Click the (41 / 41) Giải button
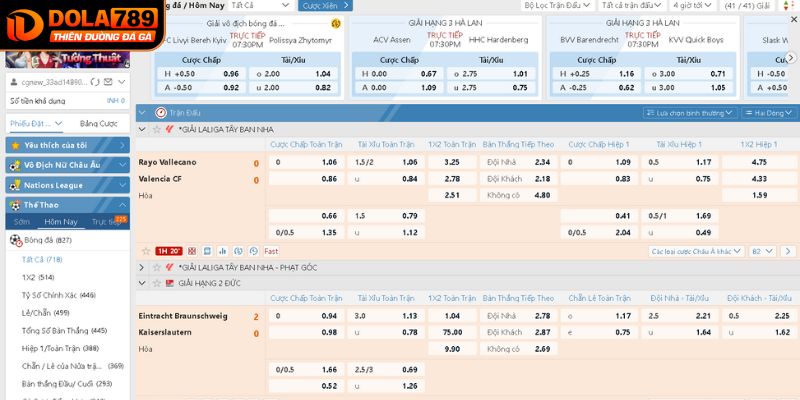The image size is (800, 400). tap(749, 6)
